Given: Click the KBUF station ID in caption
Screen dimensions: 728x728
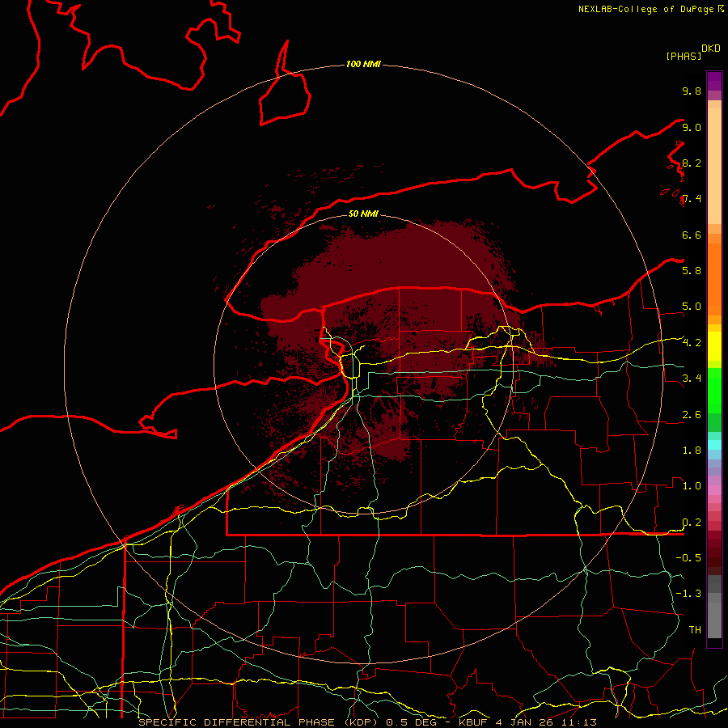Looking at the screenshot, I should [x=473, y=722].
